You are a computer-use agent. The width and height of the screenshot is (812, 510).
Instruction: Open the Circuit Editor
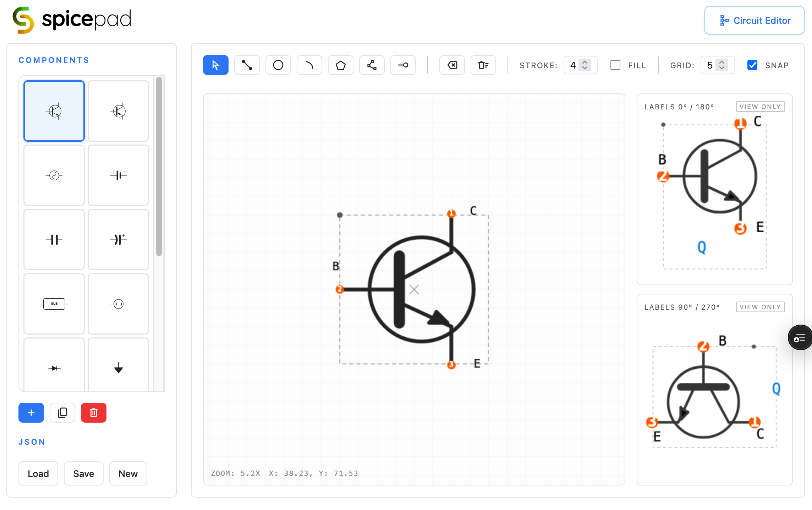click(x=754, y=20)
